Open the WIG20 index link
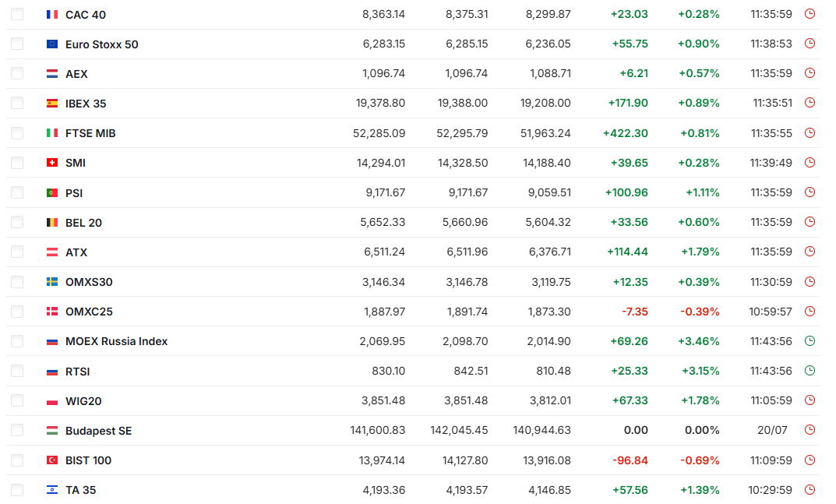 click(83, 401)
